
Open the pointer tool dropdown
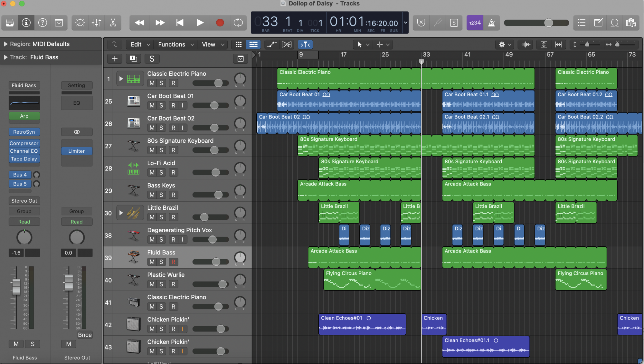[x=363, y=44]
